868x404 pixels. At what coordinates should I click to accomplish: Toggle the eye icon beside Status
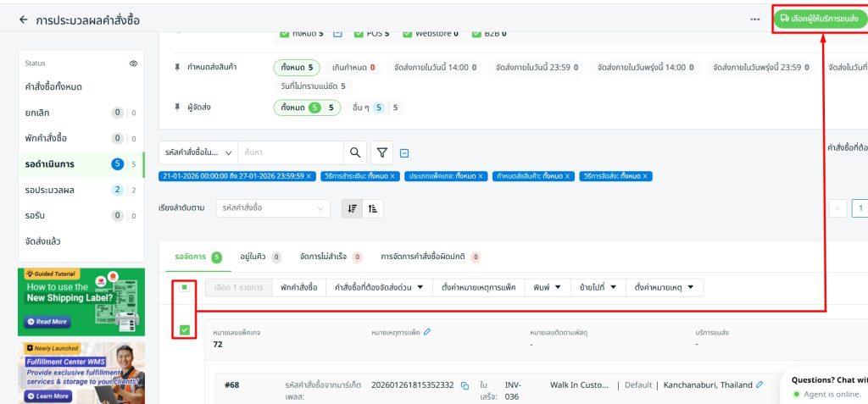[133, 64]
